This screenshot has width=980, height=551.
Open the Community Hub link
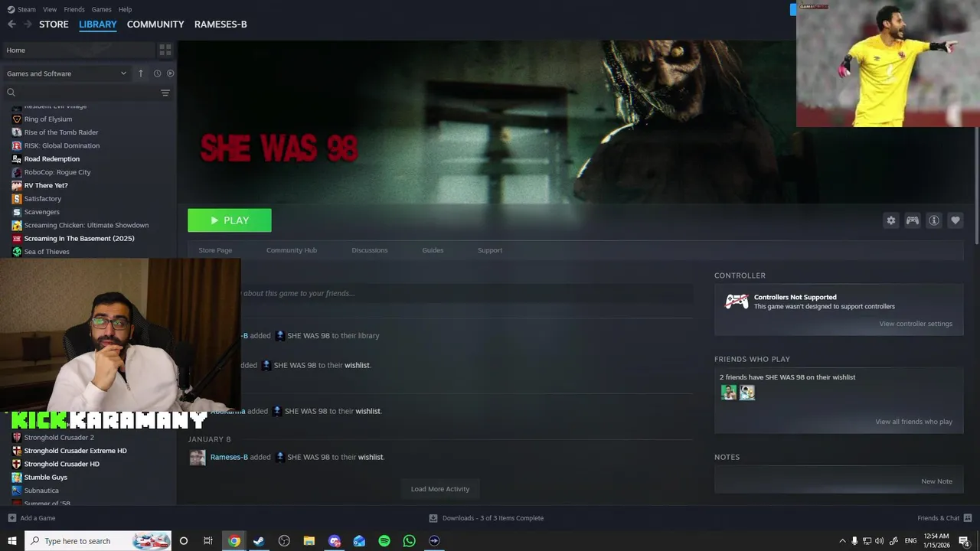coord(292,250)
